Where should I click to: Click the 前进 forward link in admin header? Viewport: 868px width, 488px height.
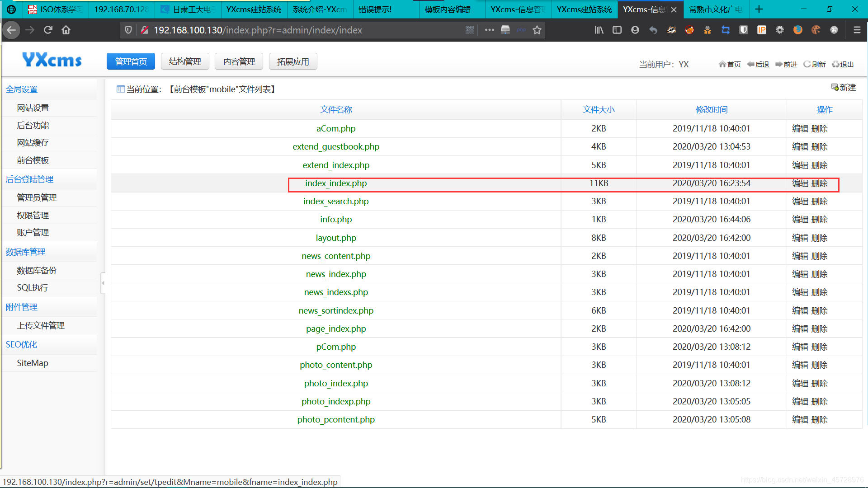coord(786,64)
